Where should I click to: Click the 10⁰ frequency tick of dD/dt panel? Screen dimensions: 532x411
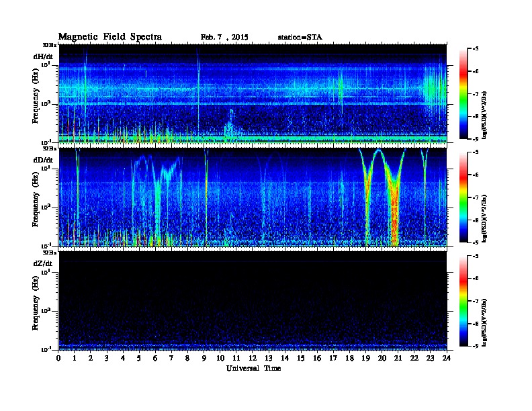coord(46,208)
